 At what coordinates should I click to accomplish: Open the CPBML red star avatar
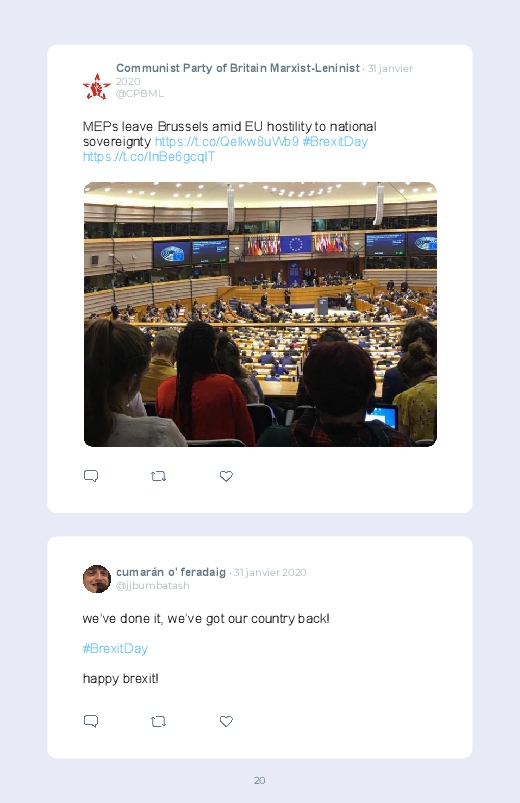[97, 87]
